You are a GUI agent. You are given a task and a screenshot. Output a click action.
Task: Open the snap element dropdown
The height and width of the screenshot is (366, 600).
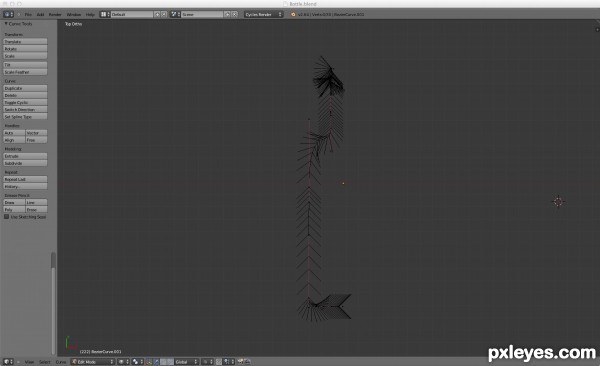(x=229, y=362)
